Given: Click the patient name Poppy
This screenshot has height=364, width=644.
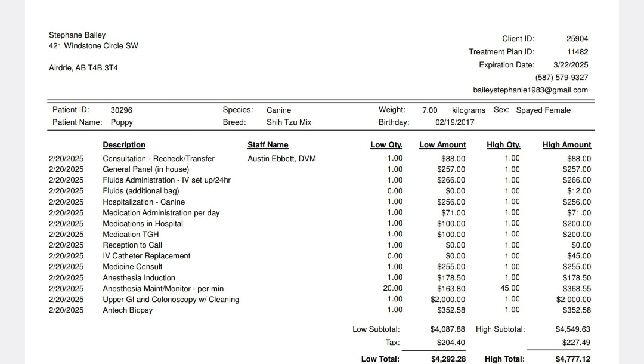Looking at the screenshot, I should [122, 122].
